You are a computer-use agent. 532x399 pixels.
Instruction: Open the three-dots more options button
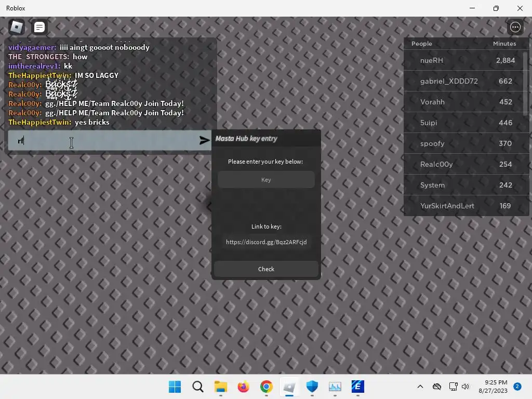click(x=515, y=27)
